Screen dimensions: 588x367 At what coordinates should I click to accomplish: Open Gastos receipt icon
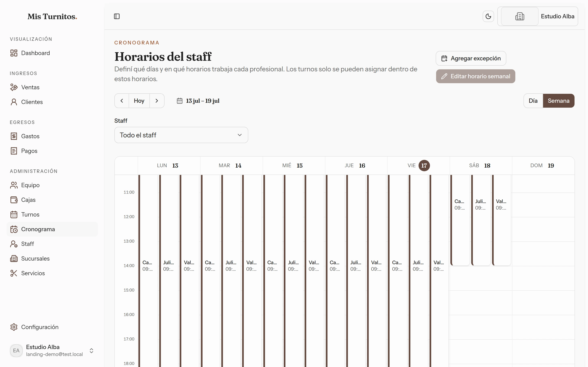[x=14, y=136]
